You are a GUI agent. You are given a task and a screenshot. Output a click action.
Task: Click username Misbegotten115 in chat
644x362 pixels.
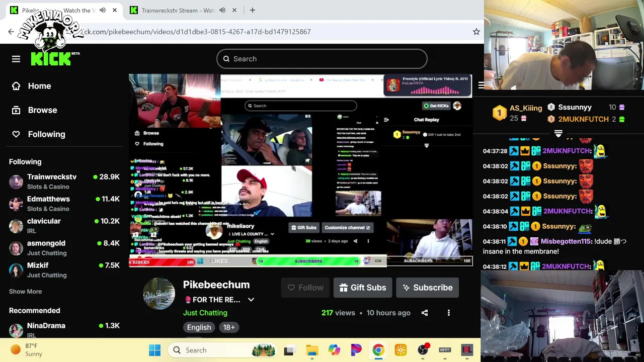tap(566, 241)
